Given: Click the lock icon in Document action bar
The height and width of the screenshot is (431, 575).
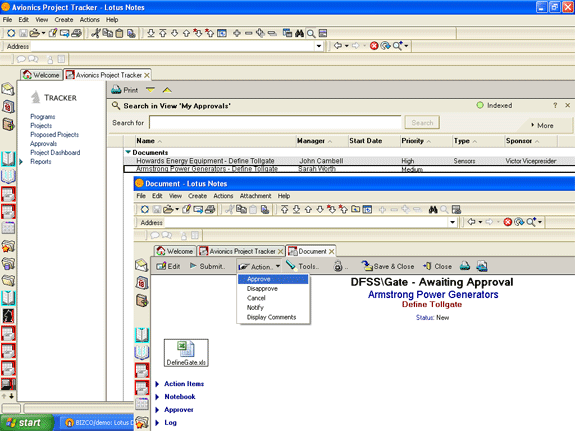Looking at the screenshot, I should tap(338, 266).
